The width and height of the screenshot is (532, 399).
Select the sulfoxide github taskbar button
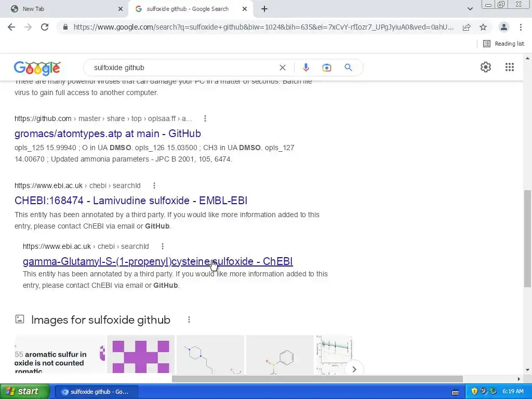(x=96, y=392)
